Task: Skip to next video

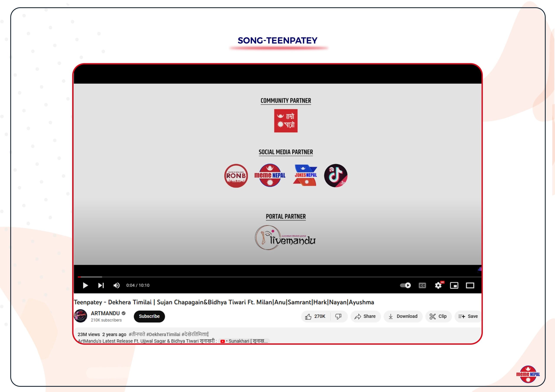Action: pos(101,285)
